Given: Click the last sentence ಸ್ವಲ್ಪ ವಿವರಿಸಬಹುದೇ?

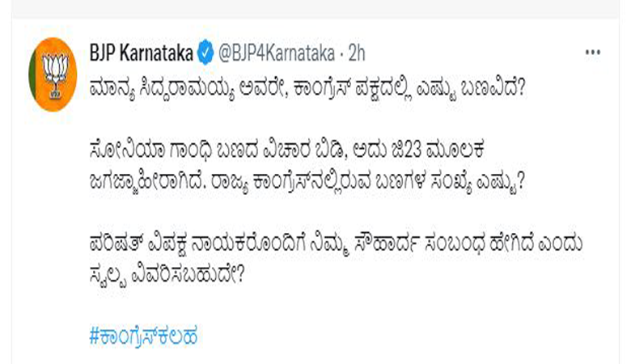Looking at the screenshot, I should (x=167, y=274).
